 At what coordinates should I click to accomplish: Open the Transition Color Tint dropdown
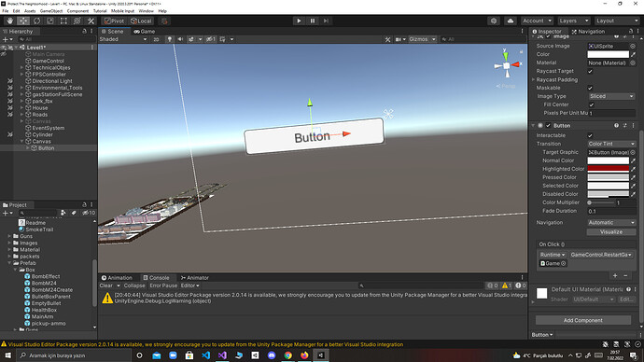(611, 144)
